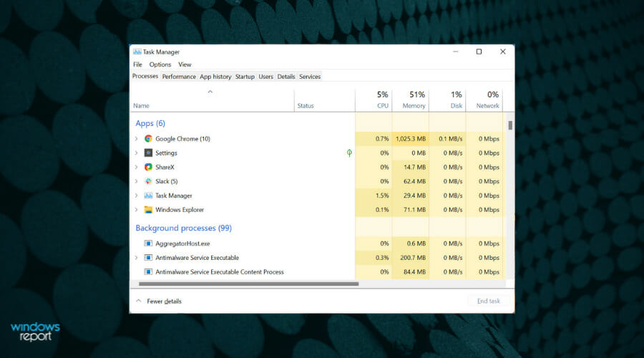
Task: Expand the ShareX process row
Action: pyautogui.click(x=137, y=168)
